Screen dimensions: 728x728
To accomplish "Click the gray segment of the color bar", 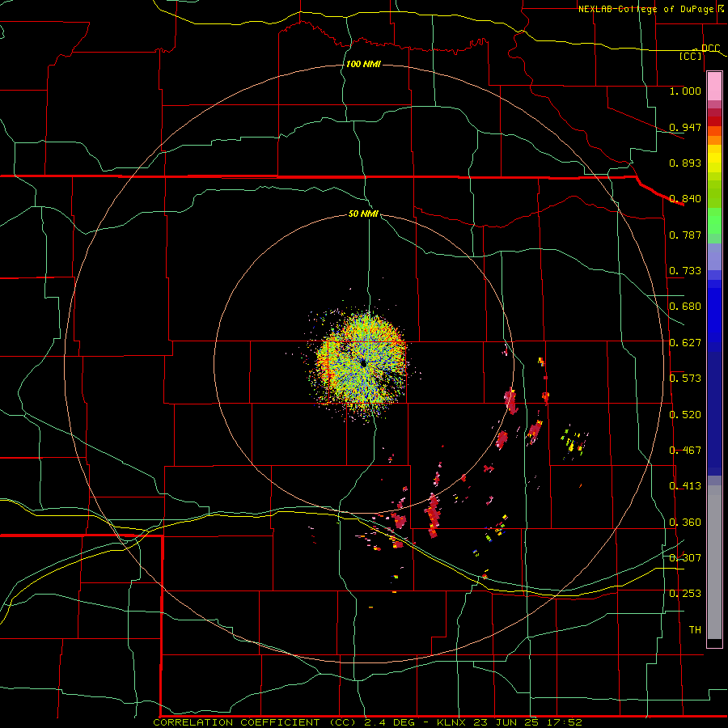I will tap(714, 562).
